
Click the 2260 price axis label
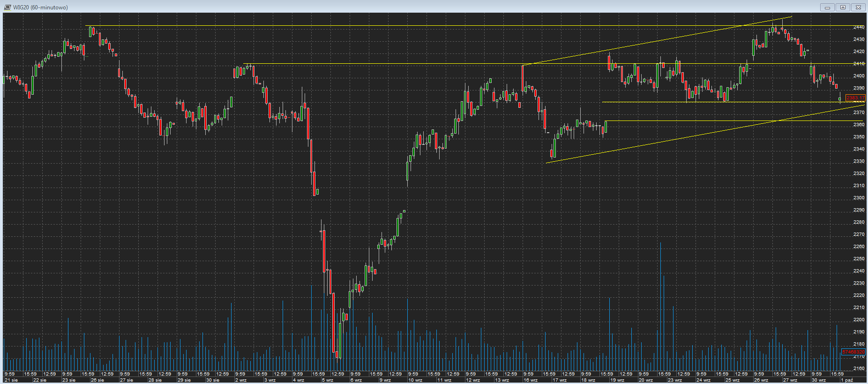pos(859,247)
